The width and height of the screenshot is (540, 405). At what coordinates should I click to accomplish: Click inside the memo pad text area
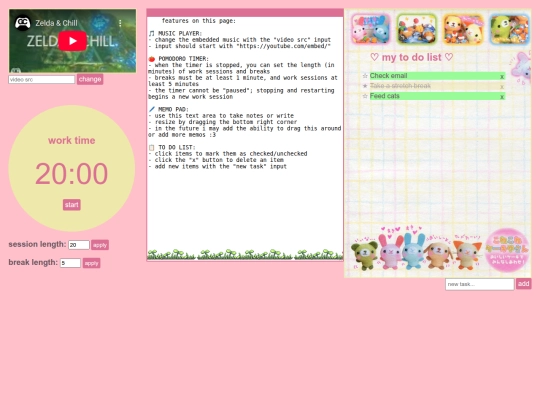pos(245,138)
